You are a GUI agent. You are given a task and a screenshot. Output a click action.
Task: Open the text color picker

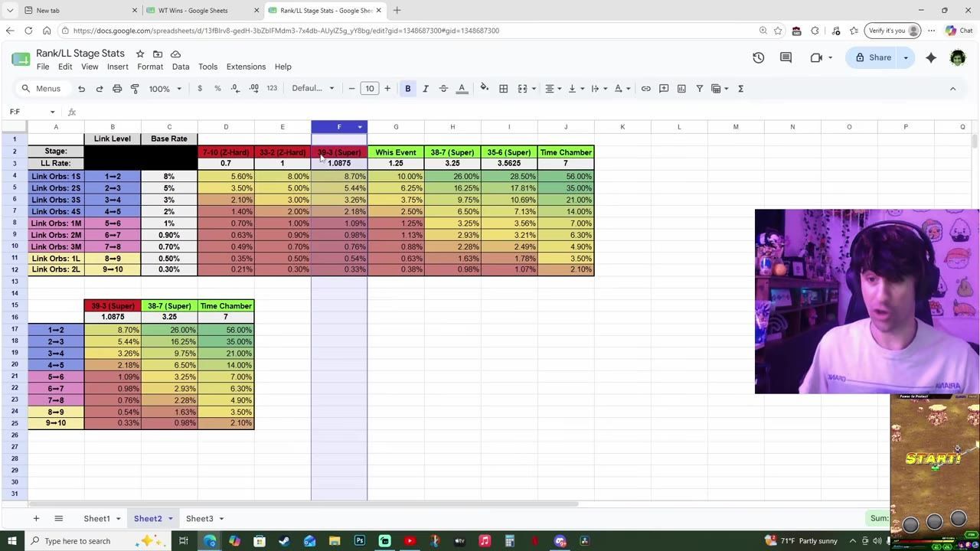462,89
